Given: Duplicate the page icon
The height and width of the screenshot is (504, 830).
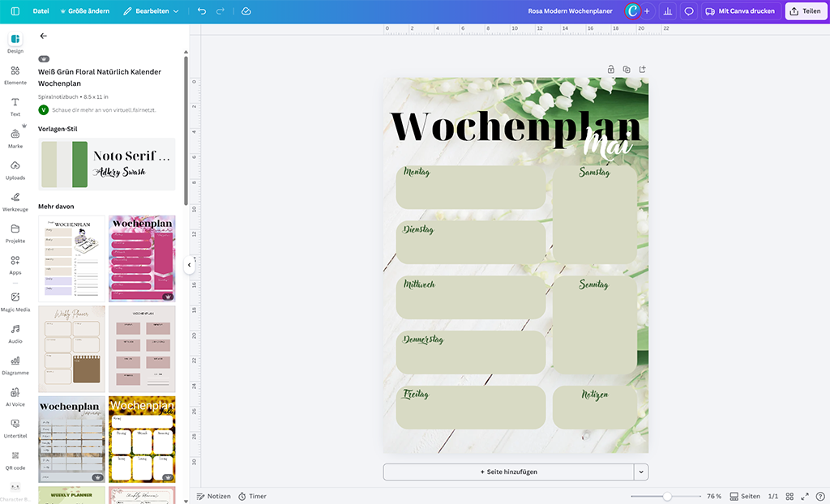Looking at the screenshot, I should click(x=627, y=70).
